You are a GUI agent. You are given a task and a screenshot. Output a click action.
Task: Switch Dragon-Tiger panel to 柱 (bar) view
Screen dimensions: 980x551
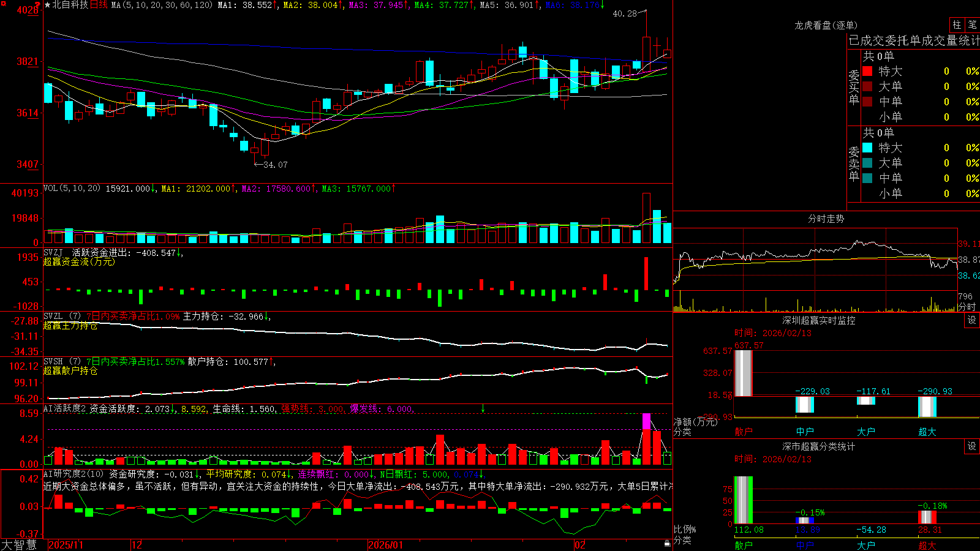(957, 25)
